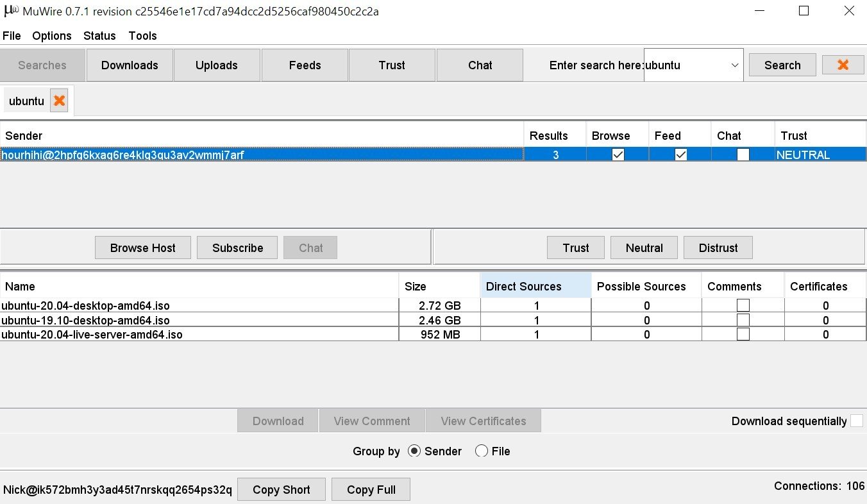Click the Browse Host button
Screen dimensions: 867x504
143,248
